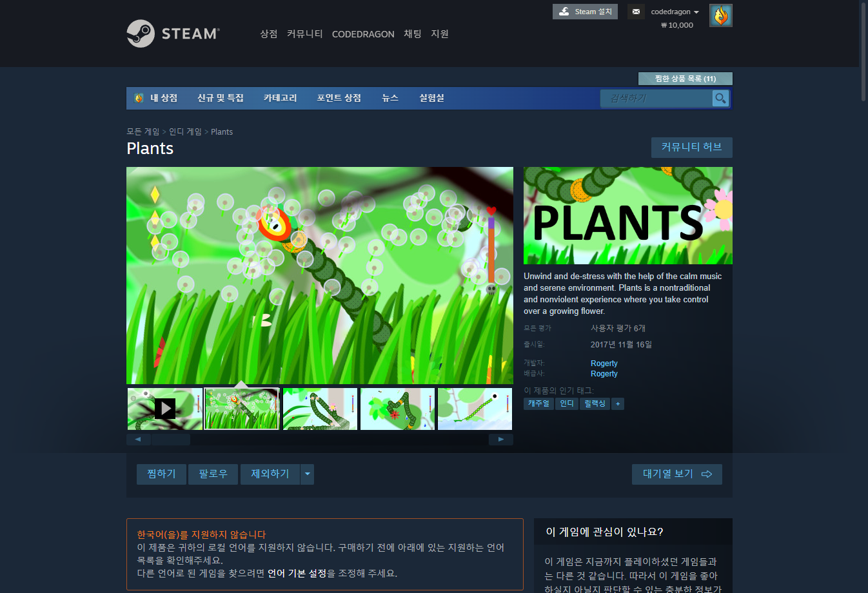Open the CODEDRAGON profile menu

363,34
